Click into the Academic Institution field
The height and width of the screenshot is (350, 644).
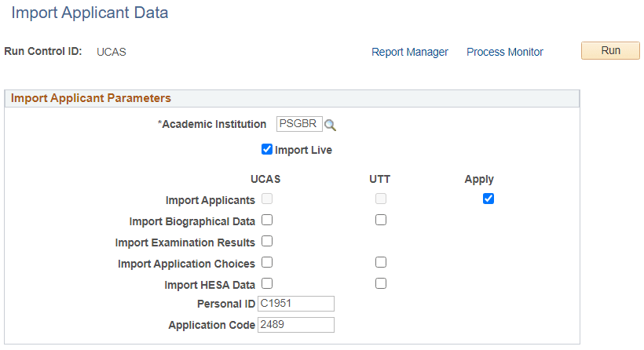coord(298,124)
